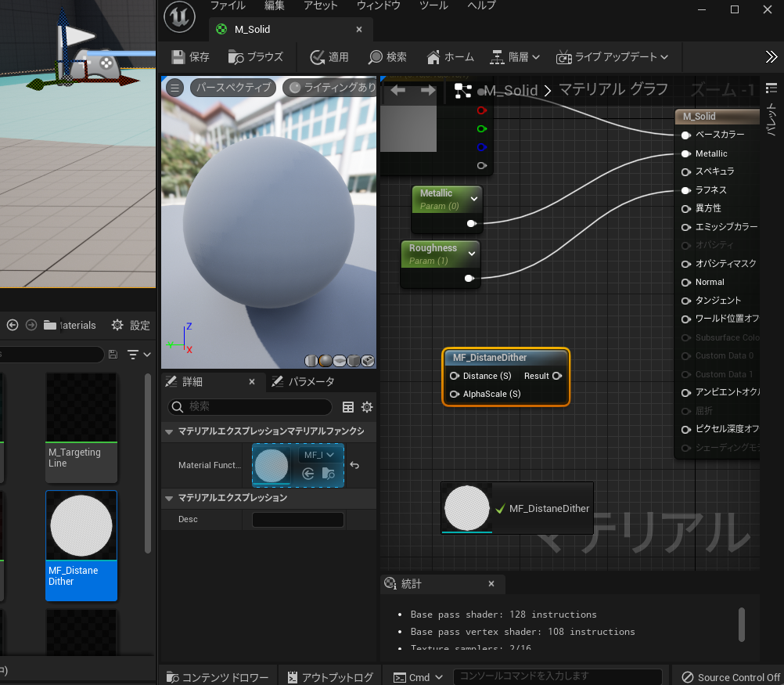784x685 pixels.
Task: Set preview mesh to plane
Action: [339, 360]
